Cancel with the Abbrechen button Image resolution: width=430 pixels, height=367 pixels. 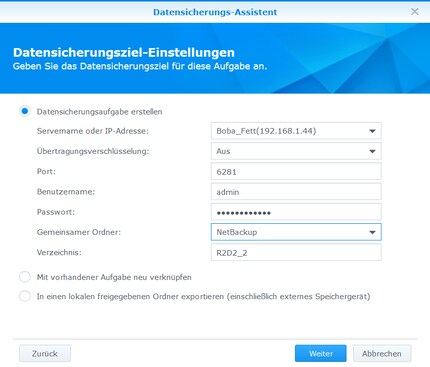[382, 353]
